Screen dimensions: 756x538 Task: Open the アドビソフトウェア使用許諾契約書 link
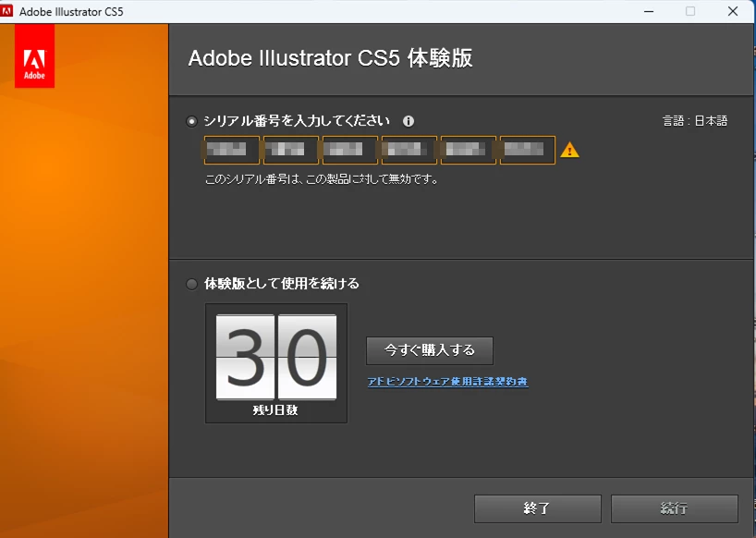click(448, 382)
